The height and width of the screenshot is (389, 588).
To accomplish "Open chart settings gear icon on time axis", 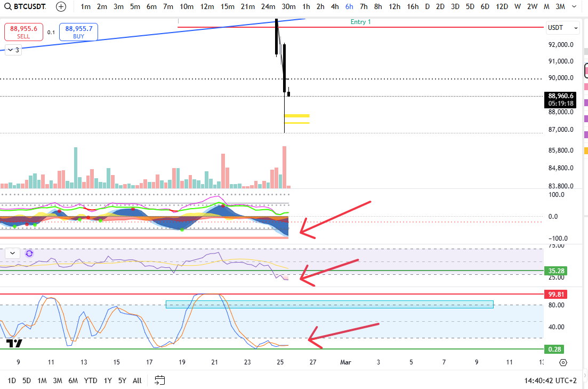I will pos(563,362).
